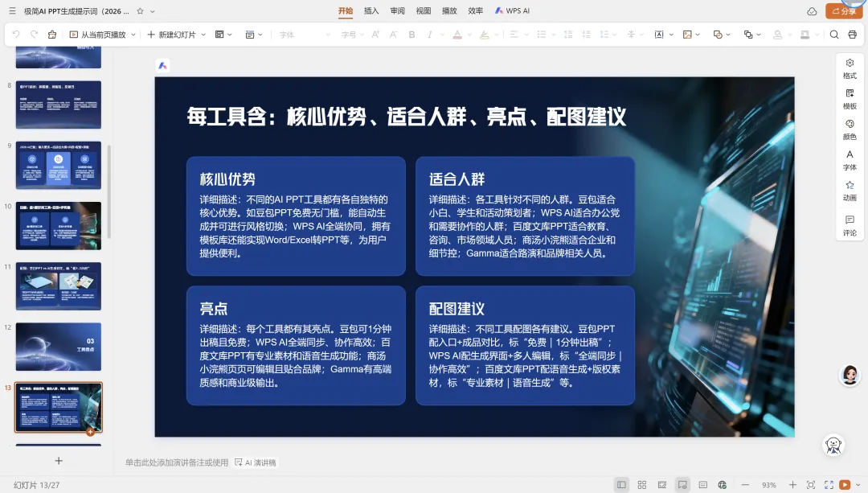Start slideshow with orange play button
Image resolution: width=868 pixels, height=493 pixels.
[845, 485]
